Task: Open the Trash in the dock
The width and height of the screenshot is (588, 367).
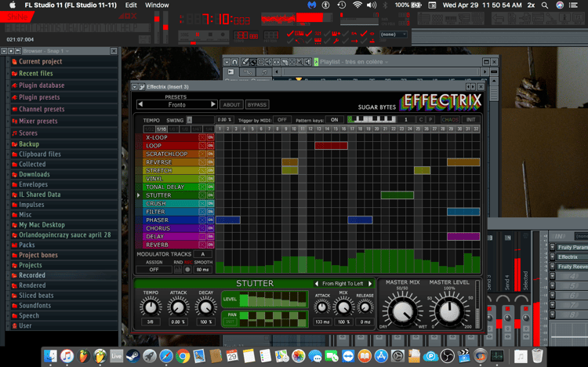Action: [x=537, y=356]
